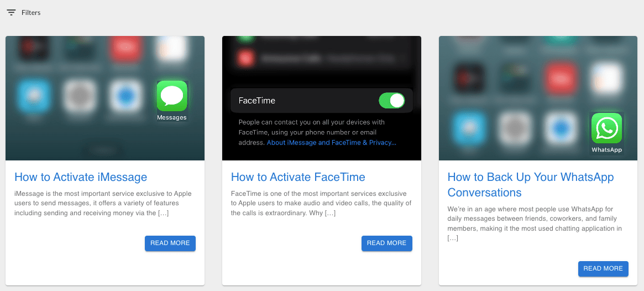Click the 'WhatsApp' label under the app icon
This screenshot has width=644, height=291.
[x=606, y=149]
